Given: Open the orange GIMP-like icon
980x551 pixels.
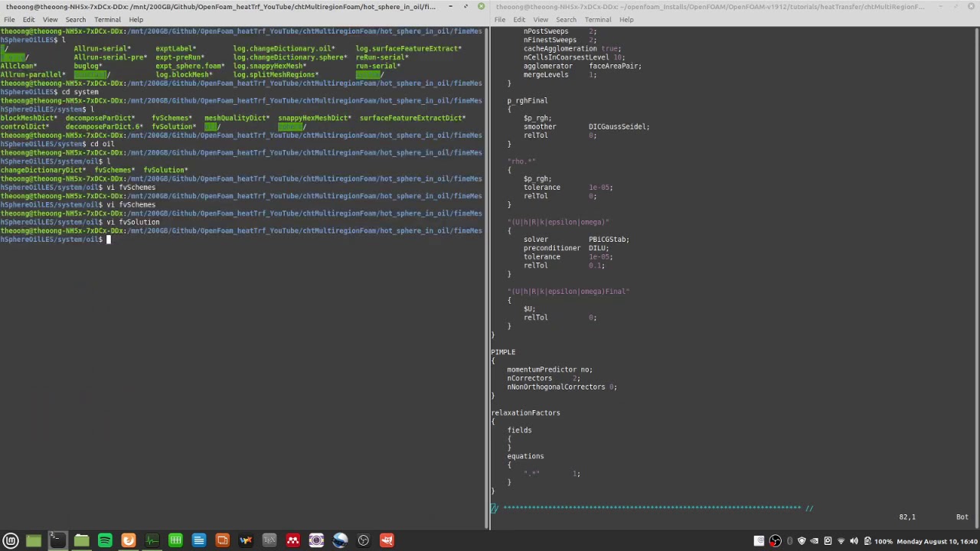Looking at the screenshot, I should pyautogui.click(x=387, y=541).
